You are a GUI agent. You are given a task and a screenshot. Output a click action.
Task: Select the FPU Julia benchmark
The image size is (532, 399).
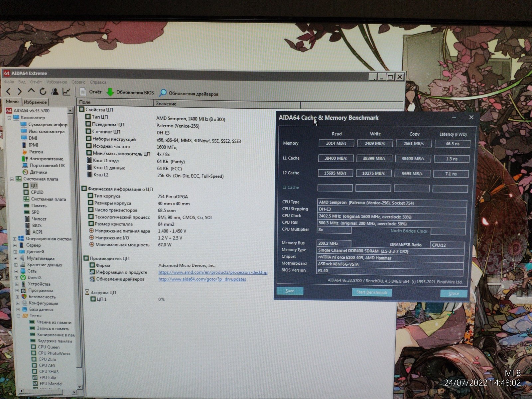(48, 377)
